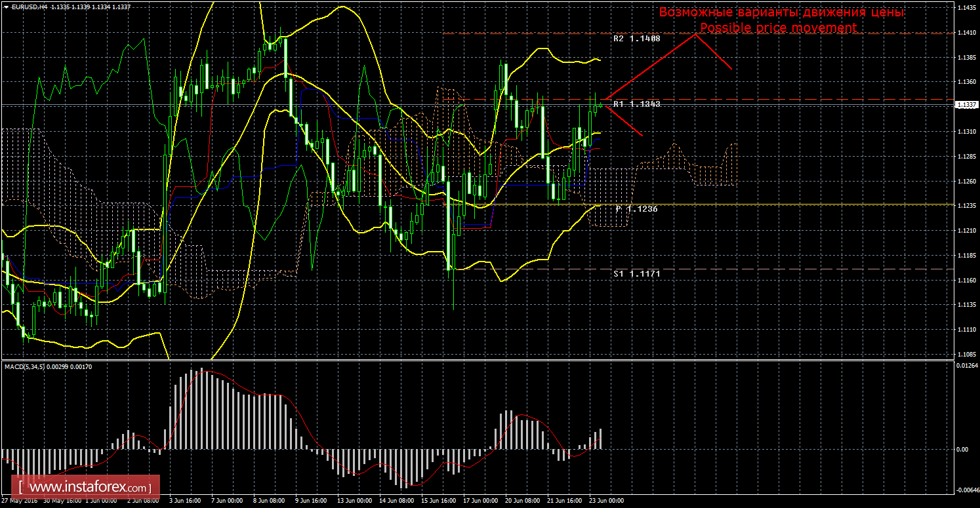
Task: Click the 20 Jun 08:00 time label
Action: pos(523,501)
